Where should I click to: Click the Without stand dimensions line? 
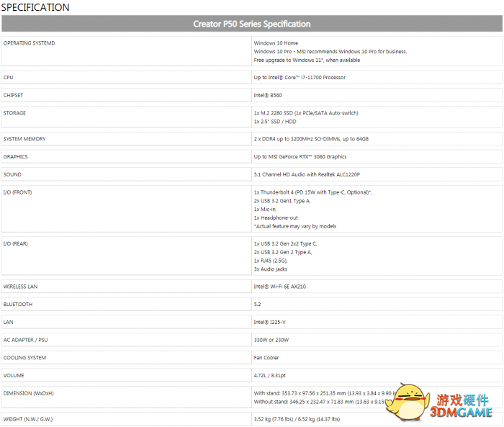click(x=320, y=402)
